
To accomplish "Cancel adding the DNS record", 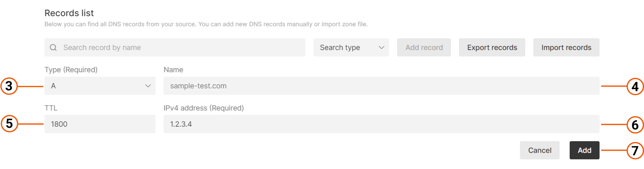I will click(539, 150).
